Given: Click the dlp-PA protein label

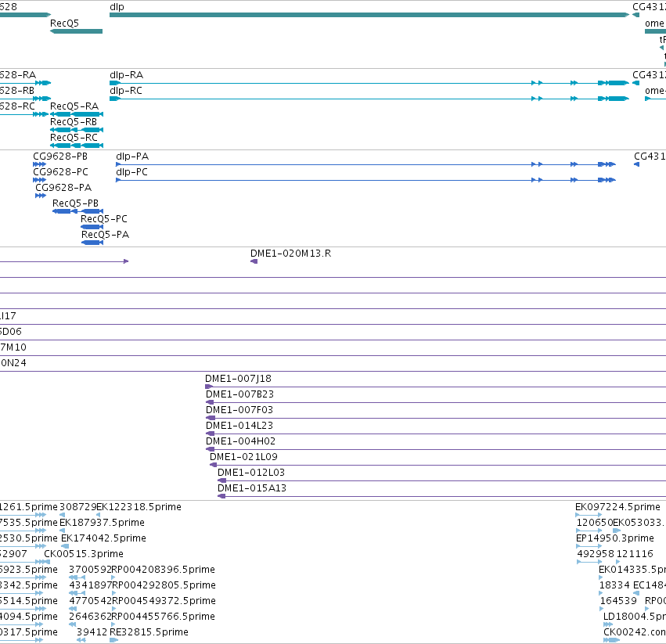Looking at the screenshot, I should click(132, 157).
